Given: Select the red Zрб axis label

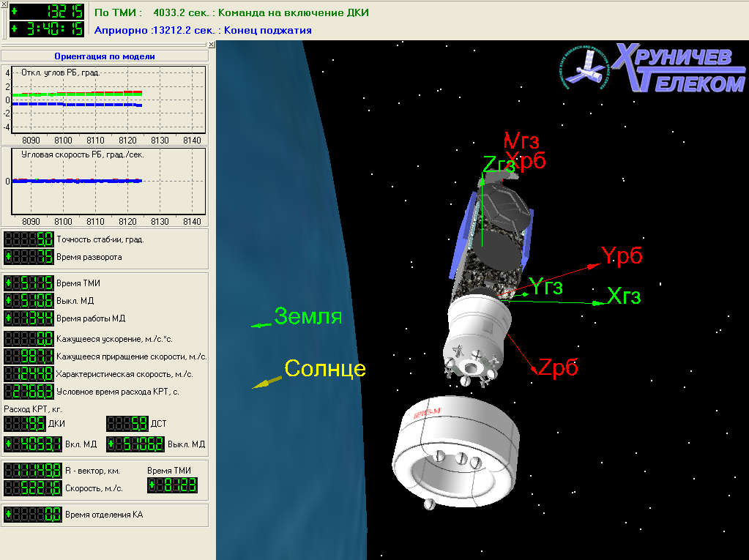Looking at the screenshot, I should point(557,368).
